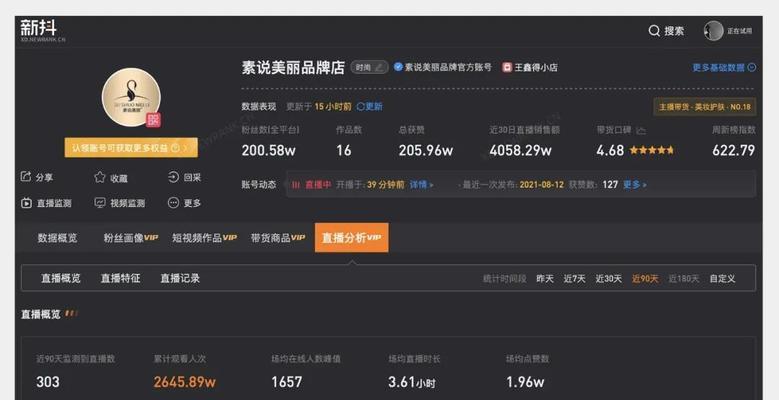Click 622.79 weekly index value

click(x=733, y=150)
